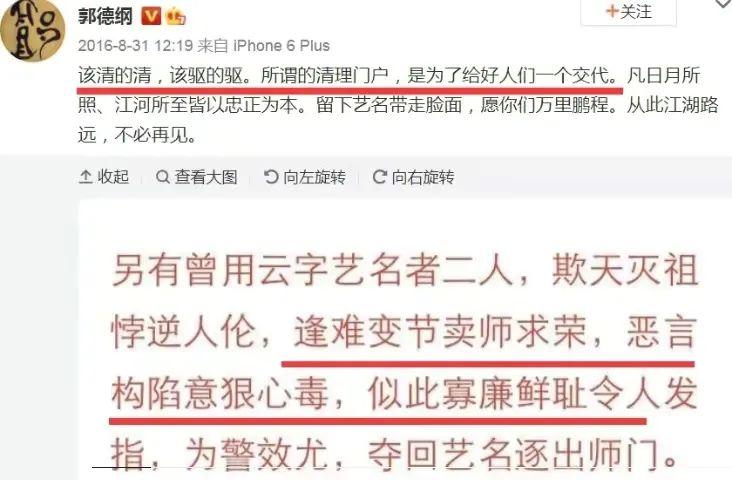Click the counterclockwise rotate arrow icon
The image size is (732, 480).
tap(271, 177)
